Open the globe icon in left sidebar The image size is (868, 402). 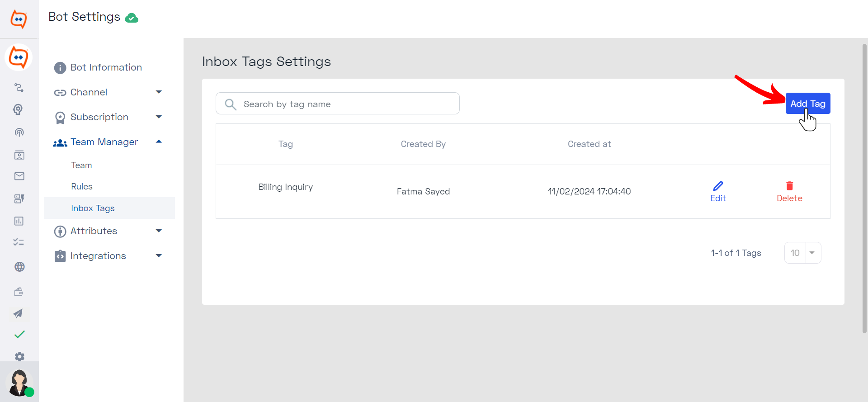pyautogui.click(x=19, y=267)
